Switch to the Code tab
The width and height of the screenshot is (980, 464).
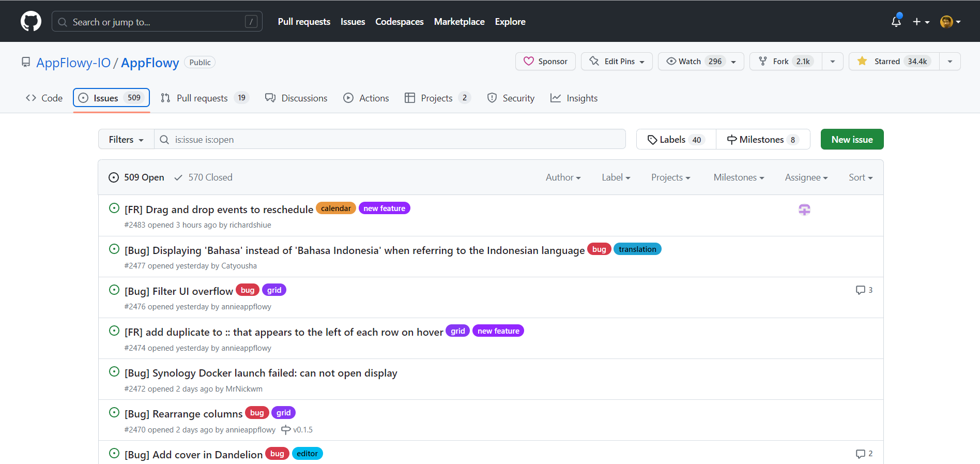tap(44, 98)
